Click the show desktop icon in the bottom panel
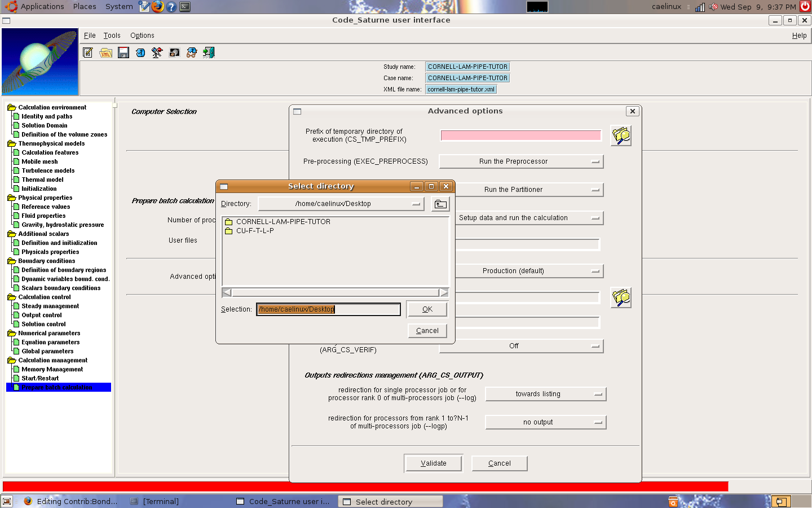Image resolution: width=812 pixels, height=508 pixels. pos(7,501)
